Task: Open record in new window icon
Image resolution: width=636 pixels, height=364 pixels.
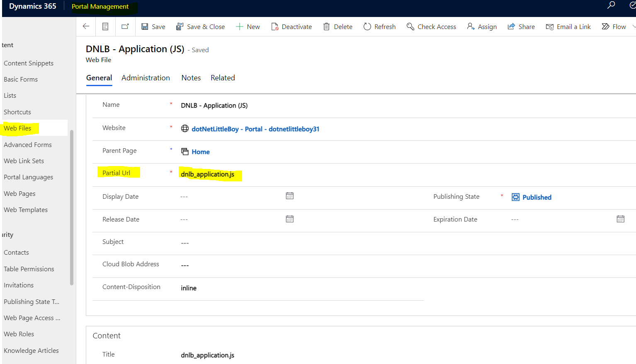Action: [x=125, y=27]
